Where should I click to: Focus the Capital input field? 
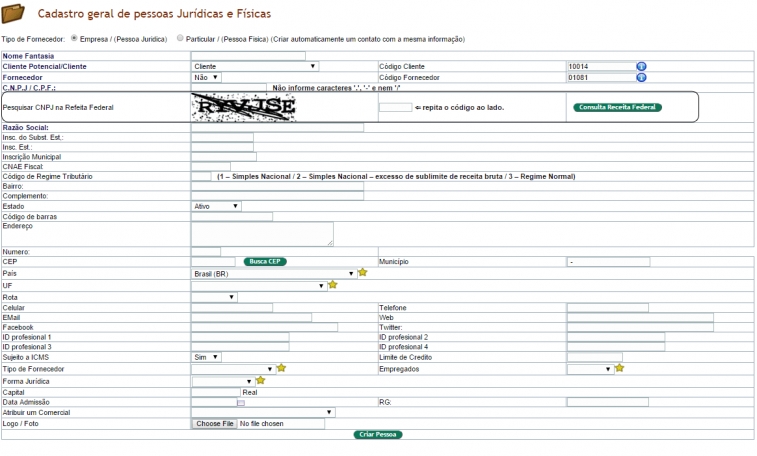pyautogui.click(x=216, y=392)
